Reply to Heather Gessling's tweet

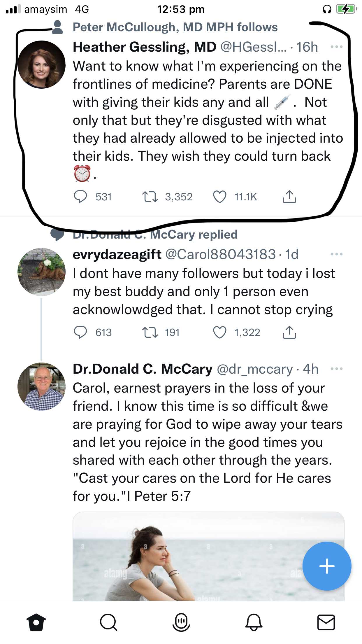point(80,197)
